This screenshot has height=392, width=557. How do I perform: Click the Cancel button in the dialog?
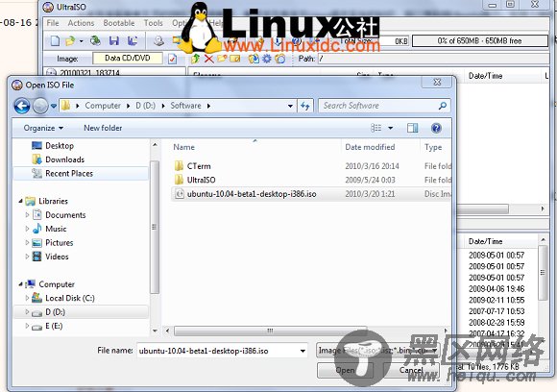[411, 370]
